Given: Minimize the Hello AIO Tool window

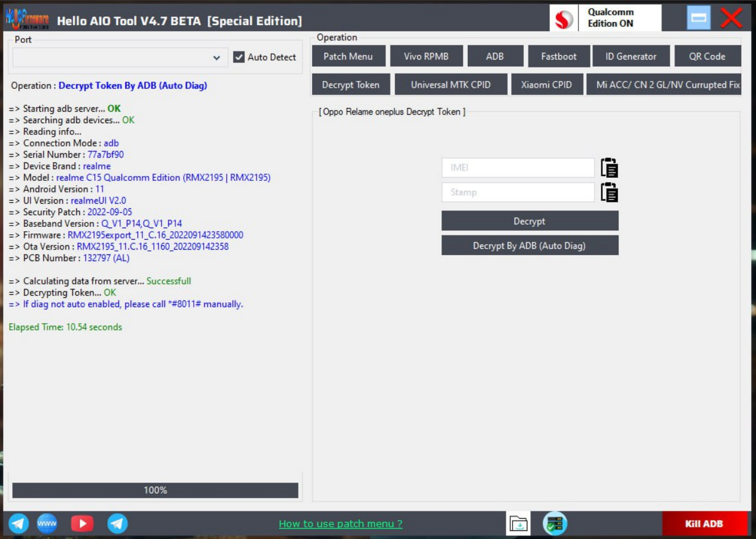Looking at the screenshot, I should click(698, 18).
